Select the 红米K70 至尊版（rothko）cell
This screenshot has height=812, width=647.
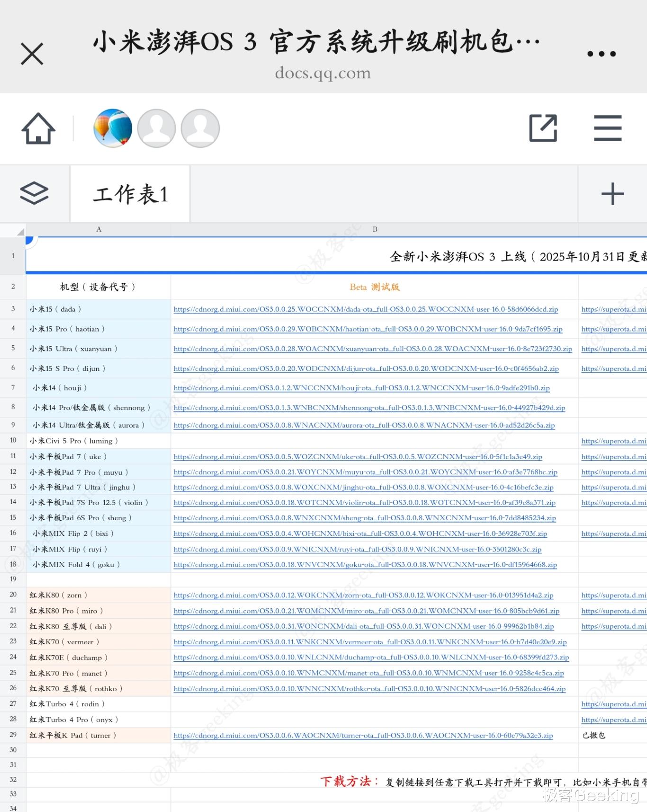click(99, 689)
